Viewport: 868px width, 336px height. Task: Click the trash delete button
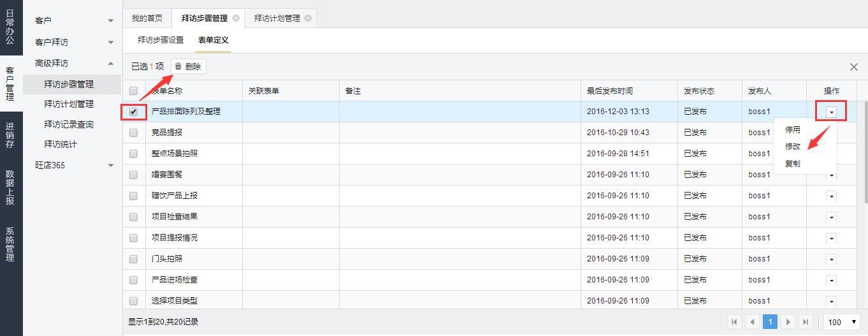(188, 66)
